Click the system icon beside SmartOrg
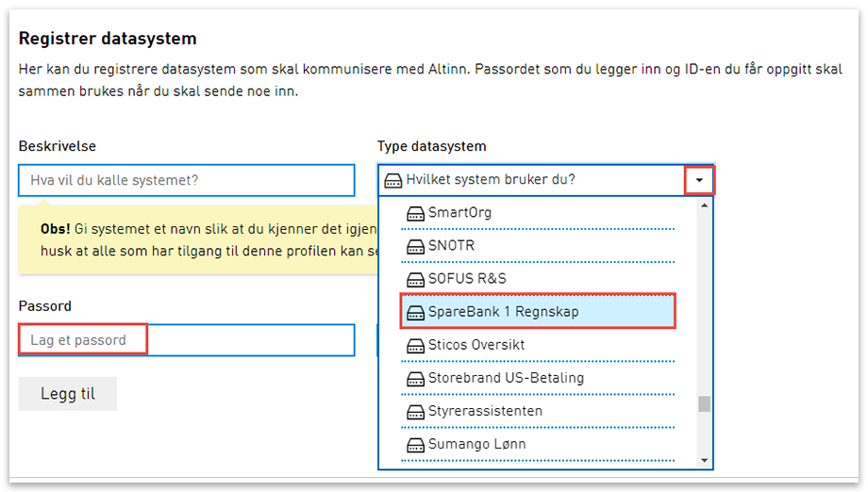The image size is (868, 492). tap(415, 214)
